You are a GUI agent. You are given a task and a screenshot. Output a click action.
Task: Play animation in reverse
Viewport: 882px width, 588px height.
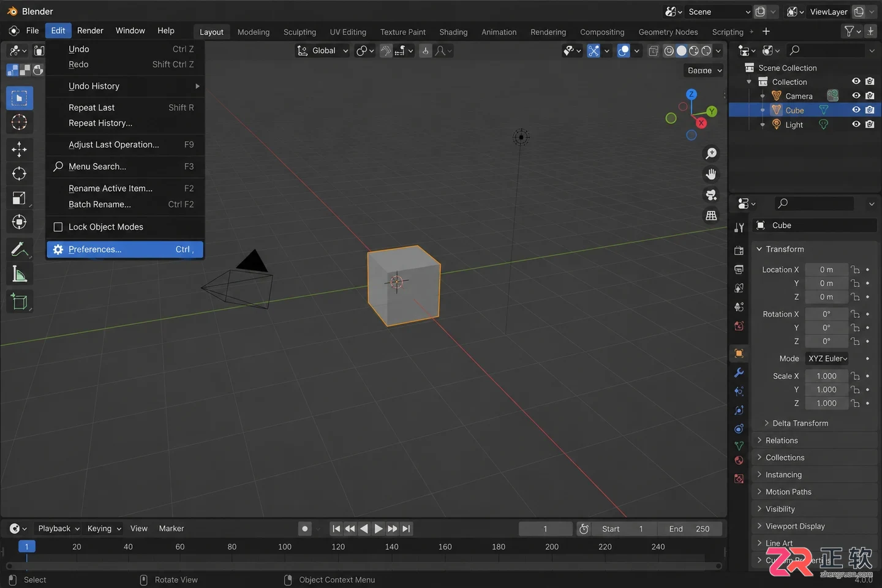pyautogui.click(x=364, y=529)
